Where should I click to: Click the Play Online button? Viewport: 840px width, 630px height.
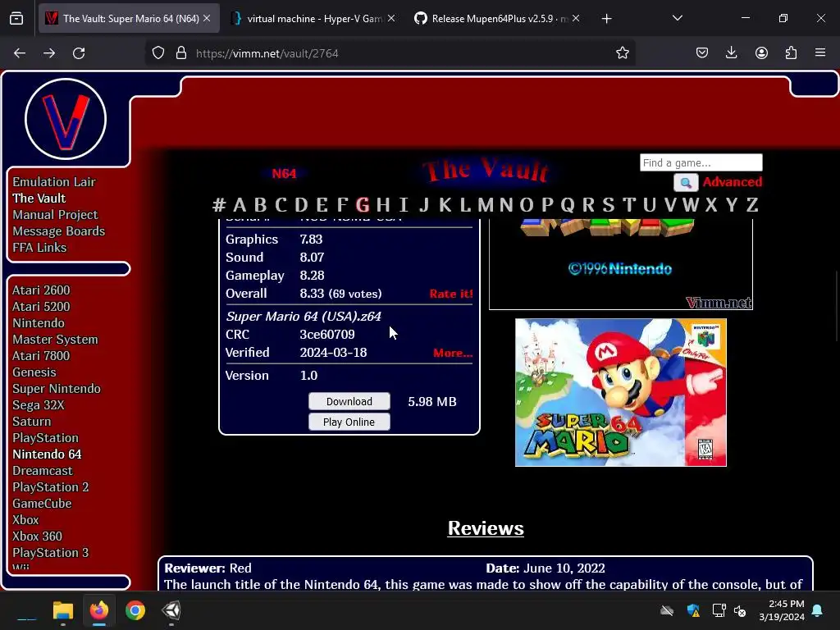tap(349, 422)
